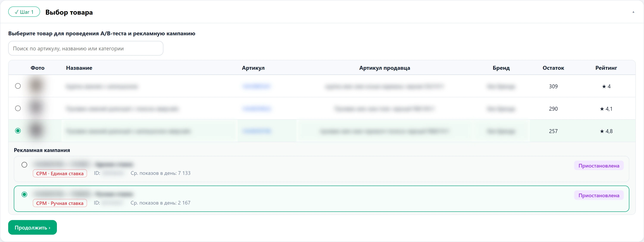Click the stock value 257
This screenshot has height=242, width=644.
click(x=553, y=131)
